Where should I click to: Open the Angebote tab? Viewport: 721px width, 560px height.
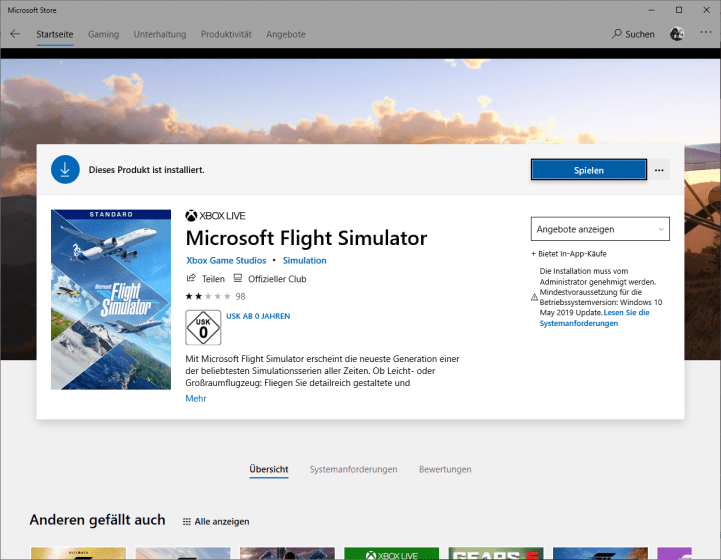tap(286, 34)
